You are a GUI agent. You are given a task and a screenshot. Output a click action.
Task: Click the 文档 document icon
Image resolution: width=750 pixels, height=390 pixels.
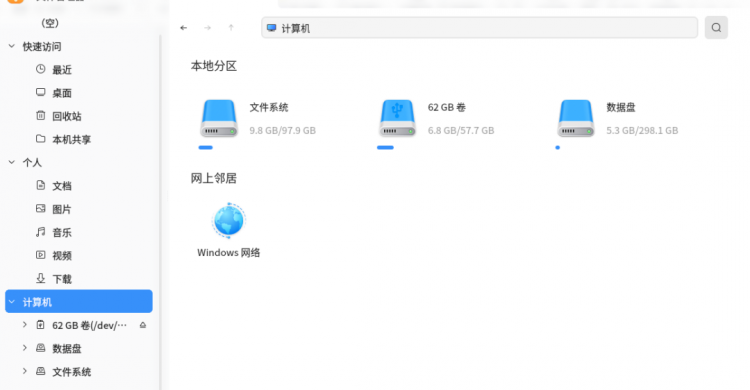coord(41,185)
